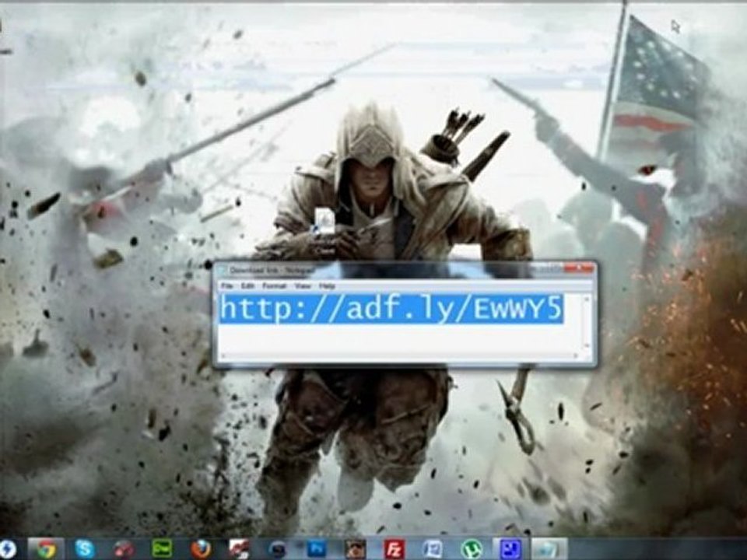The image size is (747, 560).
Task: Click Notepad's horizontal scrollbar right arrow
Action: [577, 355]
